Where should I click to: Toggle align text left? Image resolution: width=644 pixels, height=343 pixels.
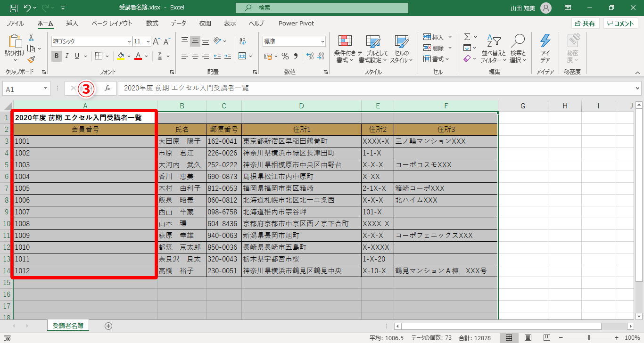point(185,56)
